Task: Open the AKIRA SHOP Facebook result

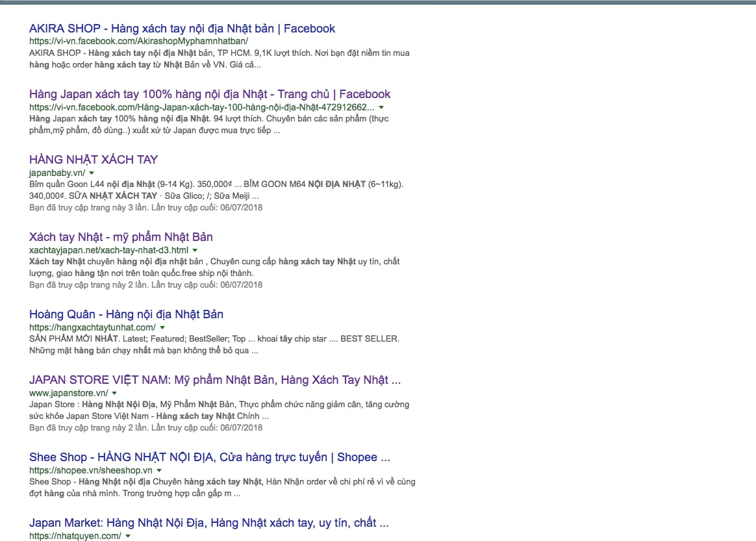Action: pyautogui.click(x=182, y=29)
